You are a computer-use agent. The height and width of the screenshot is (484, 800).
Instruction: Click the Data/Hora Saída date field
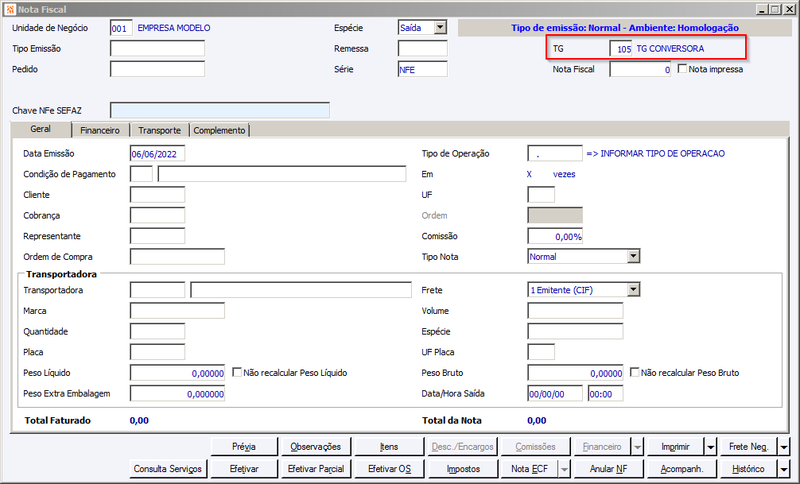click(555, 394)
